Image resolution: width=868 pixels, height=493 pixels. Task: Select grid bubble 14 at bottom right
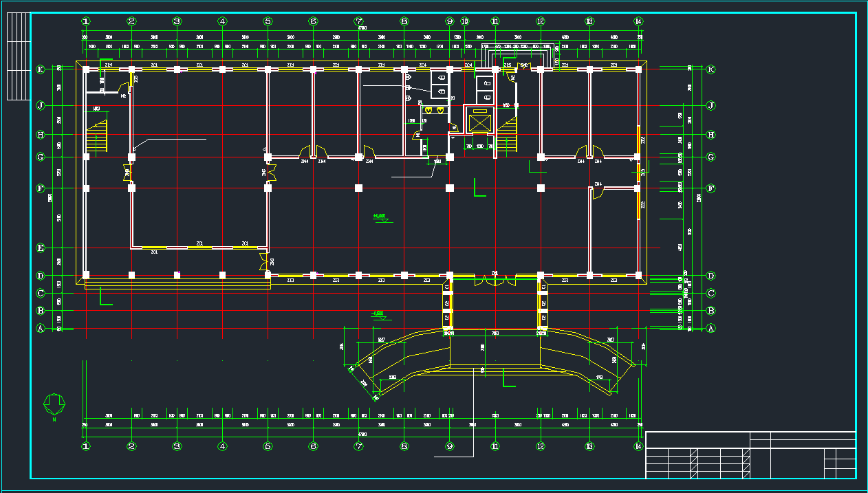pos(638,446)
